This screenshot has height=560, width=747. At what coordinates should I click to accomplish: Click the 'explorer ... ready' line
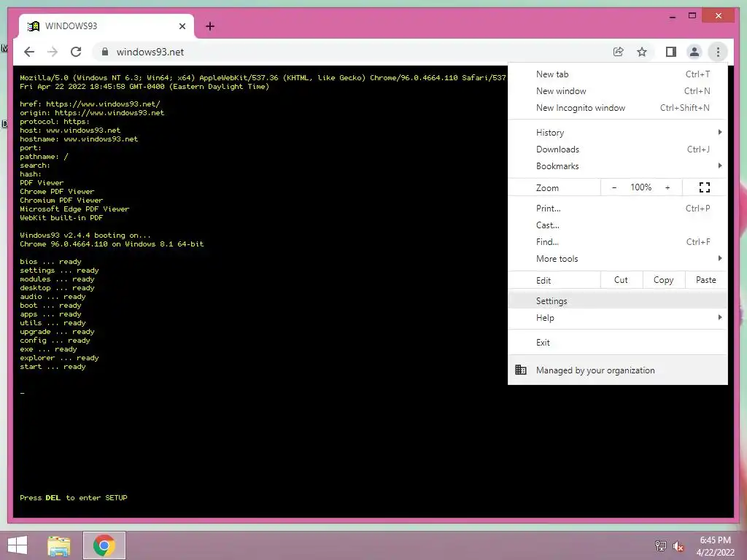(60, 358)
